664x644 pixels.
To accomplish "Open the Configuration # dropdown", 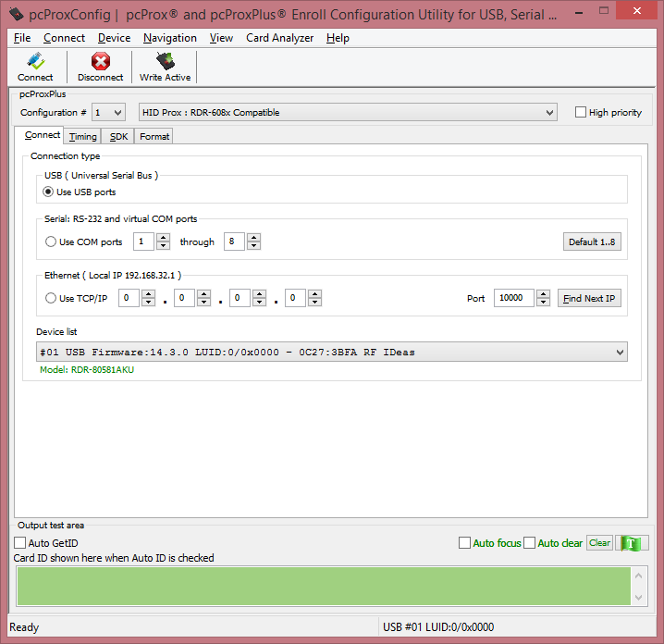I will (x=109, y=112).
